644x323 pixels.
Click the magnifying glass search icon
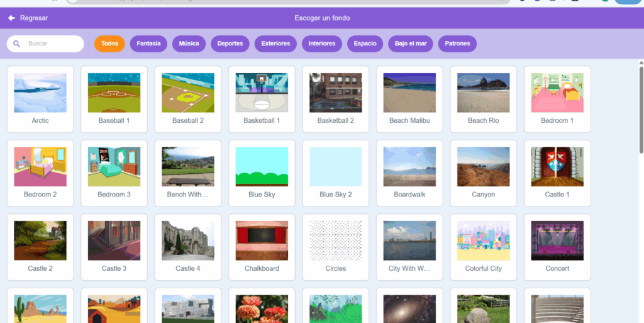(17, 44)
